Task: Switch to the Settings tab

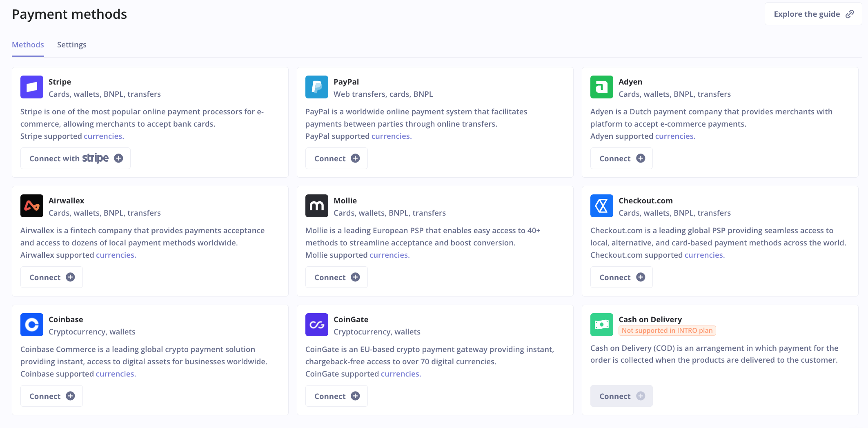Action: point(71,45)
